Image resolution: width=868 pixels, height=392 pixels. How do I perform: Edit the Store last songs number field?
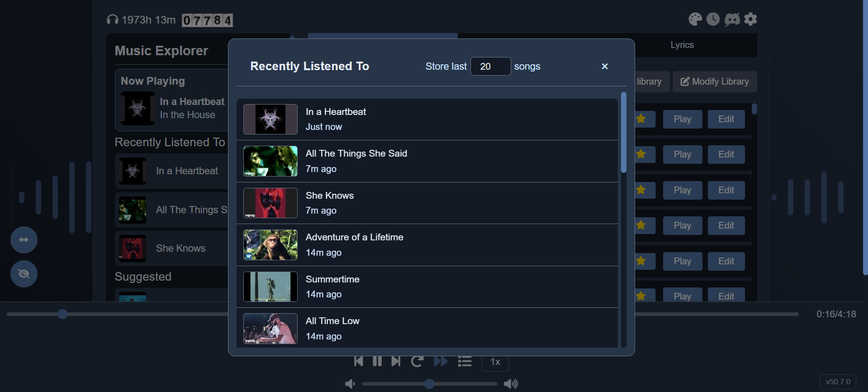coord(491,67)
